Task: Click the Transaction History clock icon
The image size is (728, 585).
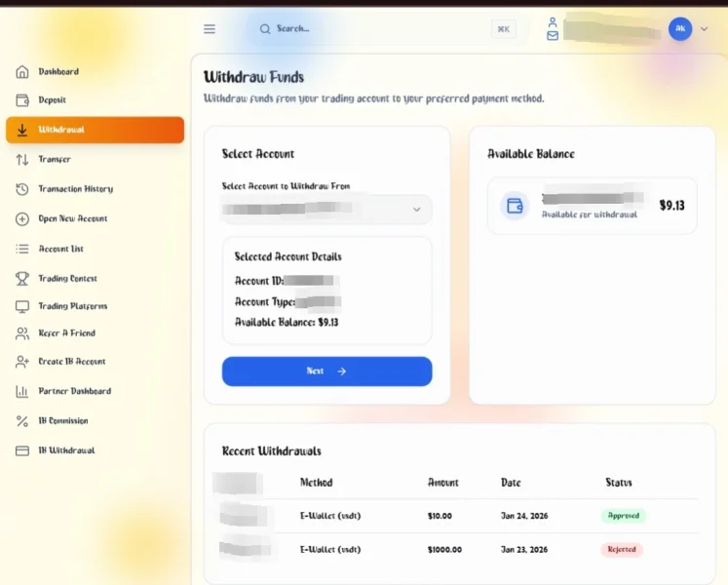Action: tap(21, 189)
